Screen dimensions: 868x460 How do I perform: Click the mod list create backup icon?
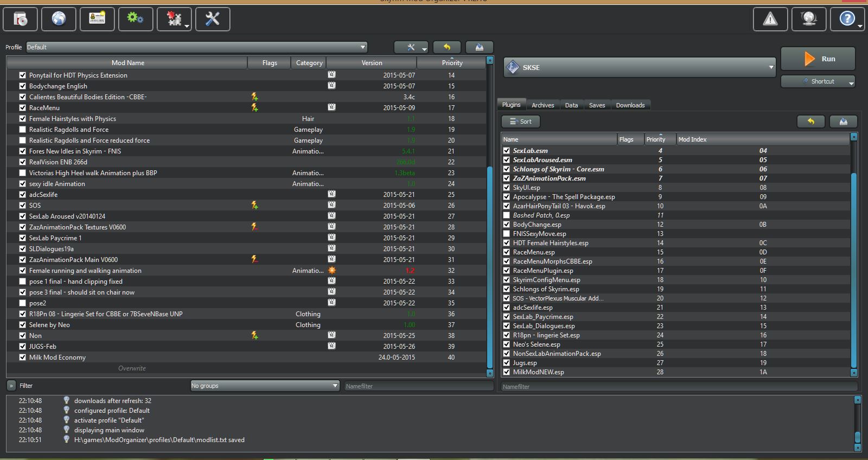[x=480, y=47]
